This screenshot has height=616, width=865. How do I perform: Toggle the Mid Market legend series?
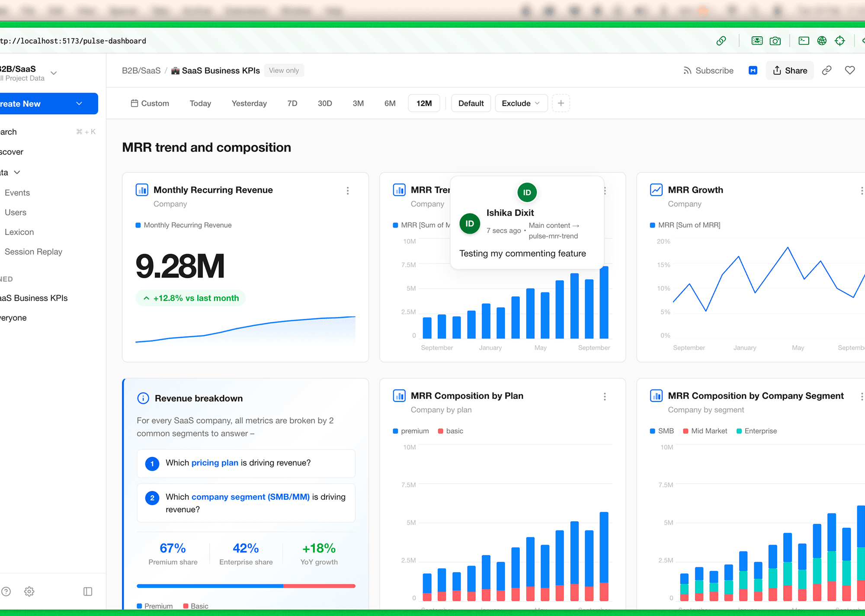click(x=705, y=431)
